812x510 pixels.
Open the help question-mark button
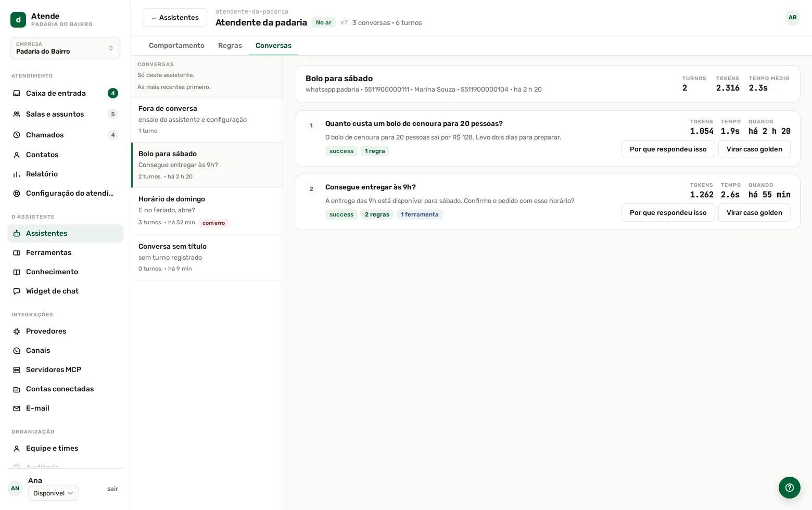(x=790, y=488)
